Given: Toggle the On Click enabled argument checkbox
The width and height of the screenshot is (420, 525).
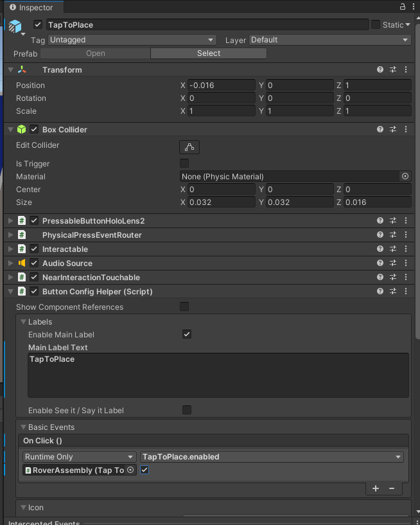Looking at the screenshot, I should tap(144, 470).
